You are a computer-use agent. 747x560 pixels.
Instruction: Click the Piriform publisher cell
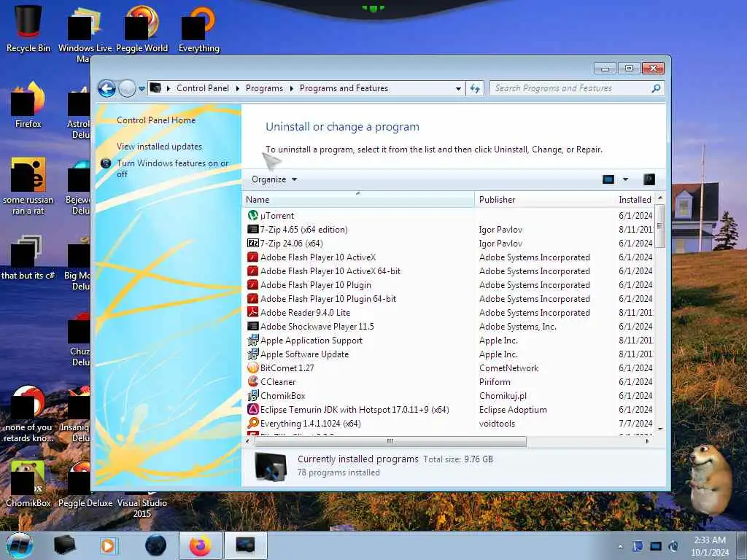pyautogui.click(x=495, y=381)
